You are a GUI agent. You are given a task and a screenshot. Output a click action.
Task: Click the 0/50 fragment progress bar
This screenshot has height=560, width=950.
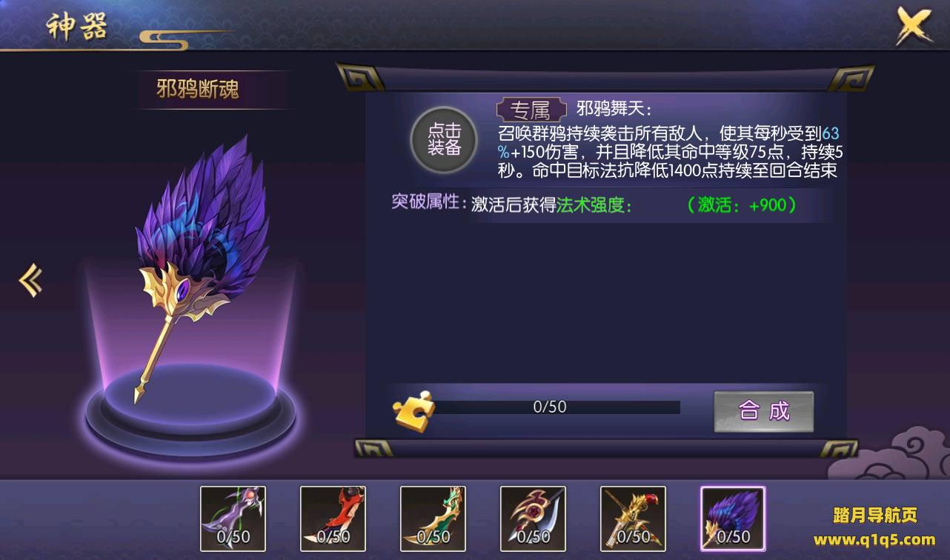(x=551, y=407)
